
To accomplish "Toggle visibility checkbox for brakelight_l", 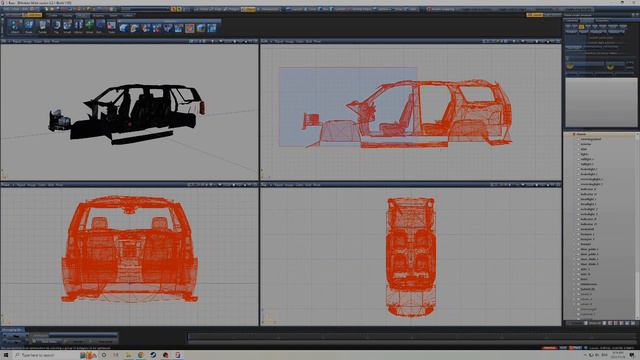I will (x=578, y=174).
